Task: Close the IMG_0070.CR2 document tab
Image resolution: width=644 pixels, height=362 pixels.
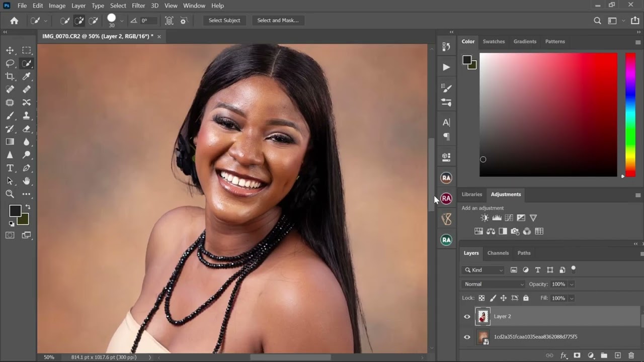Action: tap(159, 37)
